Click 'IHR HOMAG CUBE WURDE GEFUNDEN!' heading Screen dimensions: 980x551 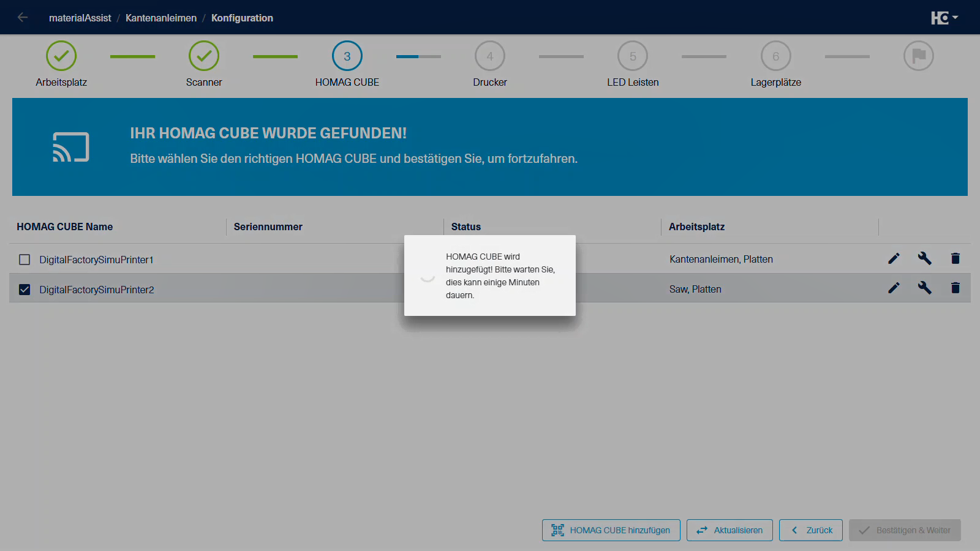268,133
